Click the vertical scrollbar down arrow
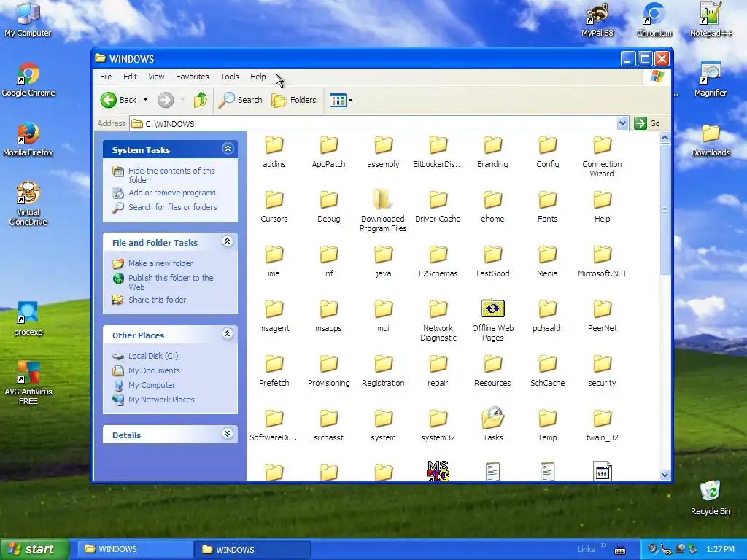The width and height of the screenshot is (747, 560). pos(665,475)
